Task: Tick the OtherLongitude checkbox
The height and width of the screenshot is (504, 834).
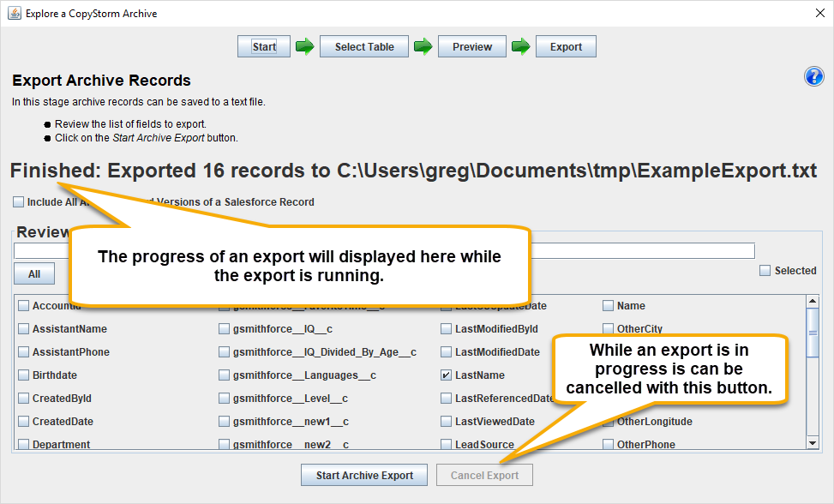Action: point(608,423)
